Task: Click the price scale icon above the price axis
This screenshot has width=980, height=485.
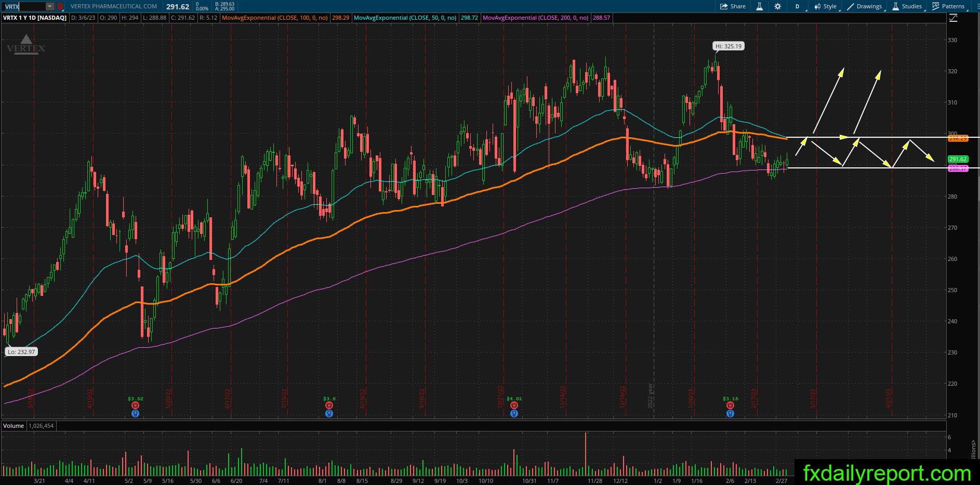Action: click(953, 18)
